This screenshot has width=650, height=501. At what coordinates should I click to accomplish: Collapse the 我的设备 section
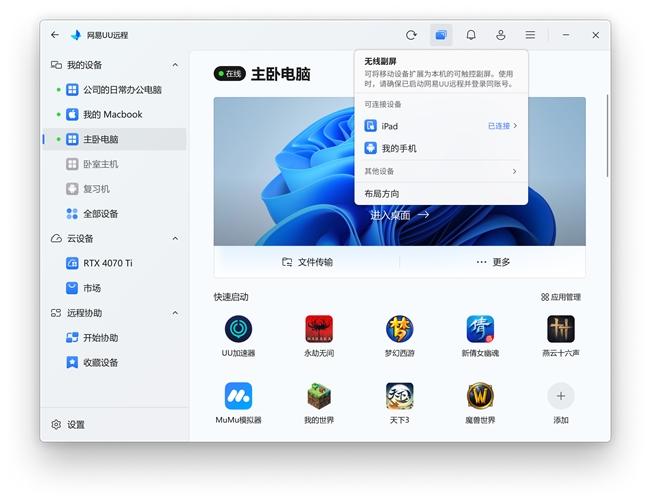pos(175,65)
